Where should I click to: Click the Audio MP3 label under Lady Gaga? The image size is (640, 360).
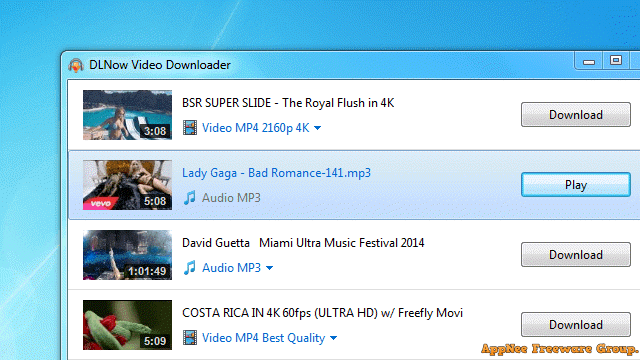click(x=231, y=198)
